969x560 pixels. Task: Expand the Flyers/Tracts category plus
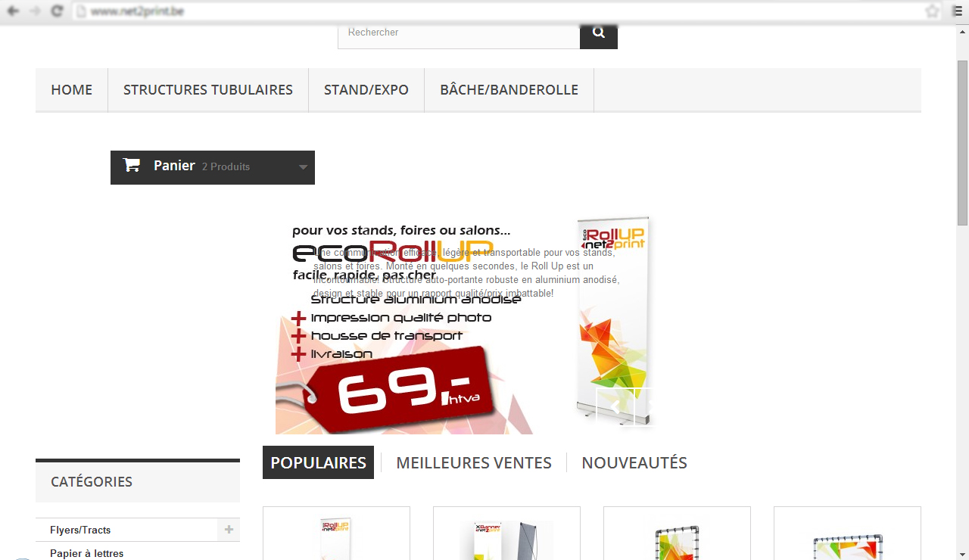pos(229,530)
